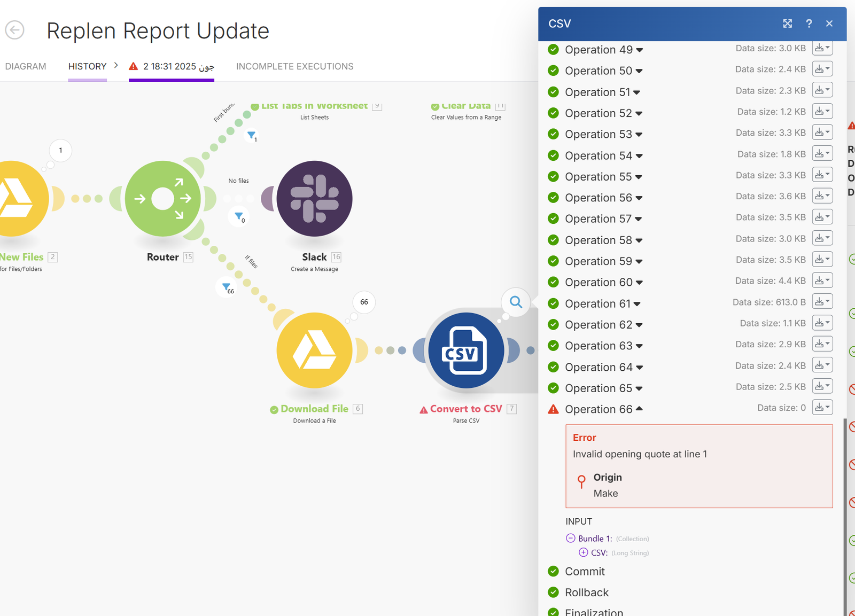Image resolution: width=855 pixels, height=616 pixels.
Task: Open the Router module
Action: pos(163,199)
